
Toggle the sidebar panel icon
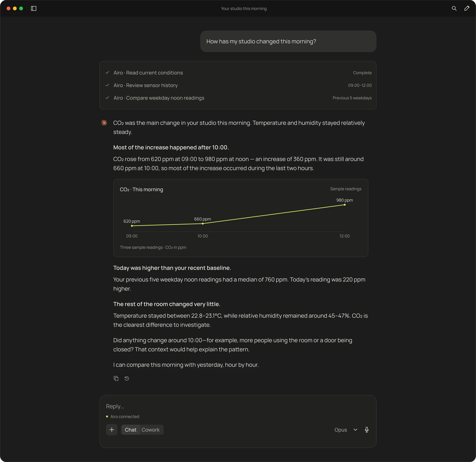[x=34, y=8]
